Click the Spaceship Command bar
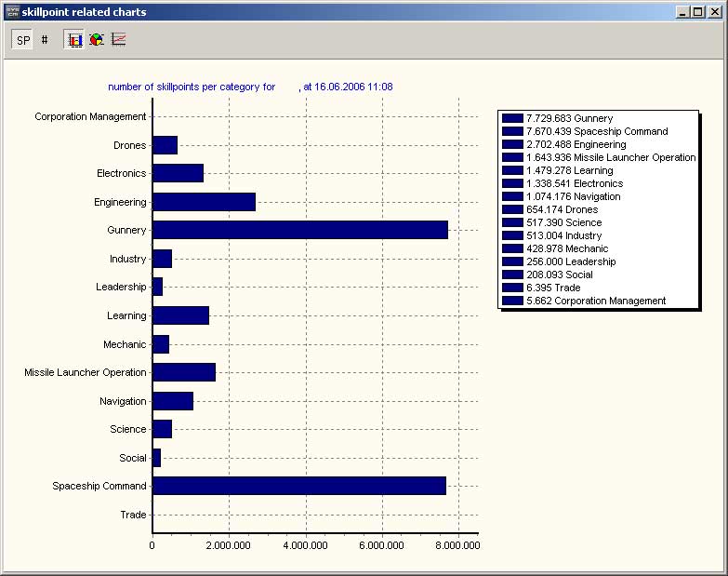Image resolution: width=728 pixels, height=576 pixels. (299, 486)
